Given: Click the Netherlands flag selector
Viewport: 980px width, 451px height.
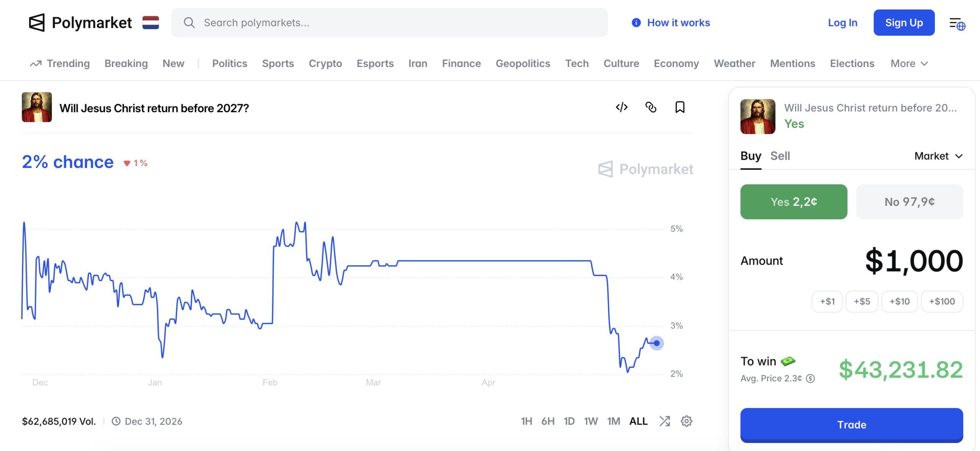Looking at the screenshot, I should point(150,23).
